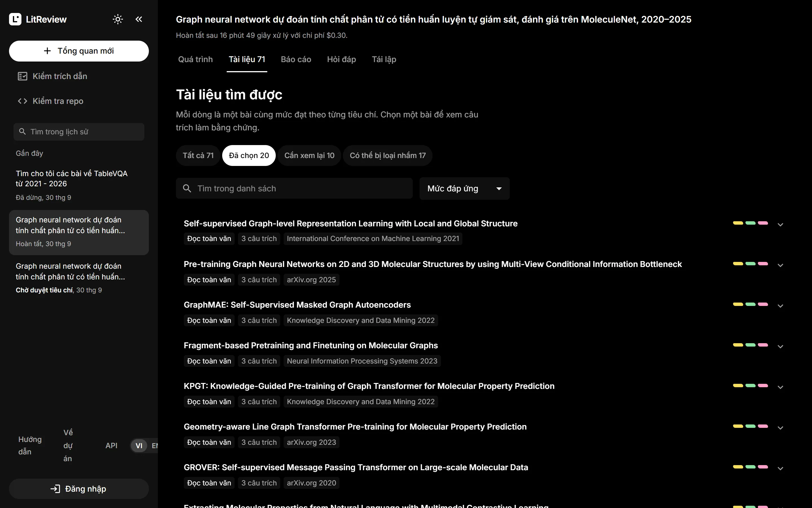Screen dimensions: 812x508
Task: Focus the Tìm trong danh sách search box
Action: [294, 189]
